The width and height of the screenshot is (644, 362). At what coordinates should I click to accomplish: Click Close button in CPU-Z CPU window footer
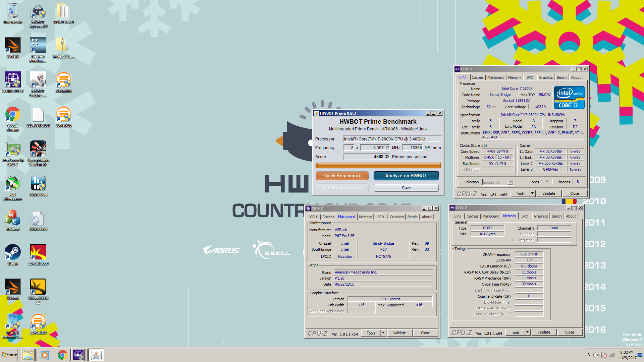pyautogui.click(x=575, y=193)
